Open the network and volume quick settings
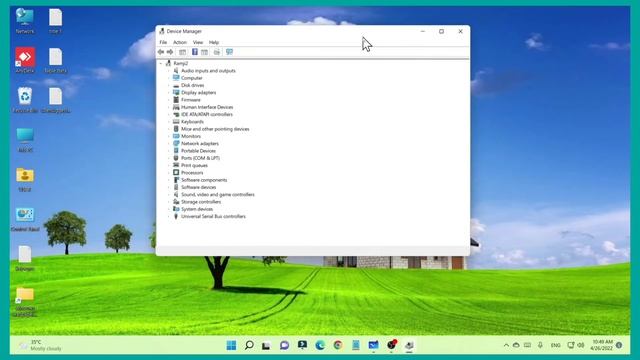The height and width of the screenshot is (360, 640). coord(576,345)
